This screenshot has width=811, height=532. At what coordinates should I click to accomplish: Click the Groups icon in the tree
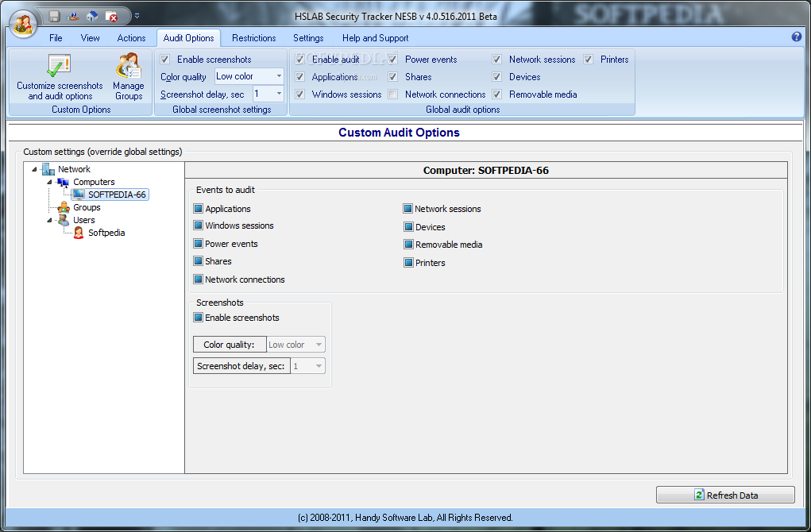point(64,207)
